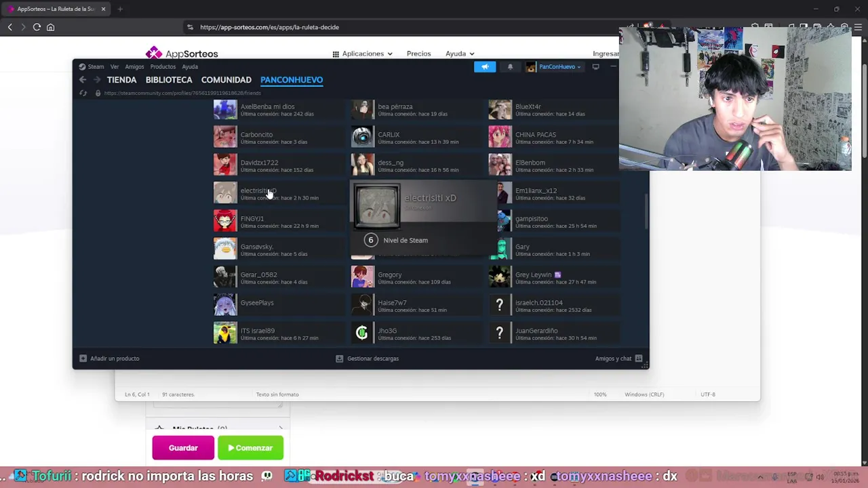Click the Steam friends list scrollbar

[646, 211]
